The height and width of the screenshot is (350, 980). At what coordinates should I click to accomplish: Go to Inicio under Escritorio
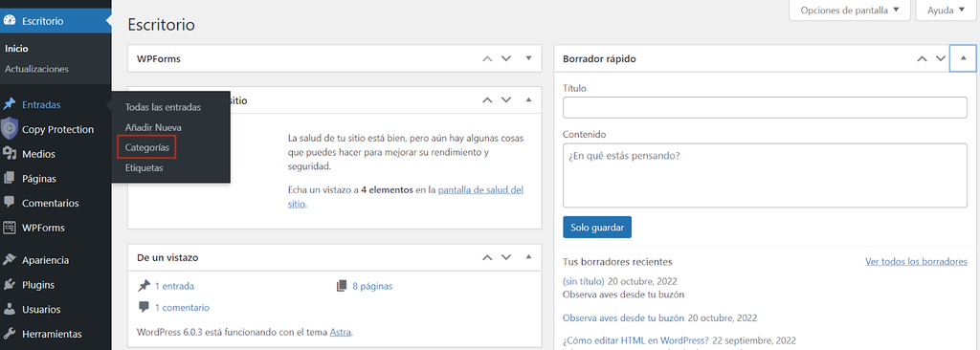click(x=16, y=48)
